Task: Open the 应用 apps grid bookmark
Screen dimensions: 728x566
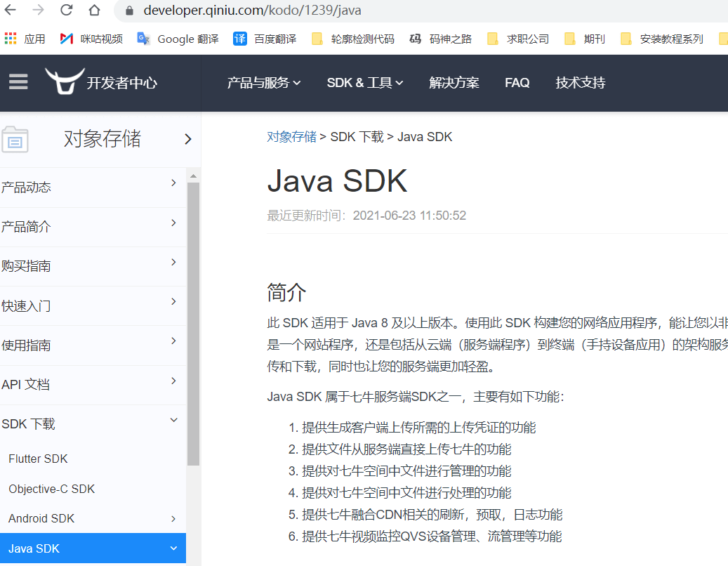Action: click(25, 39)
